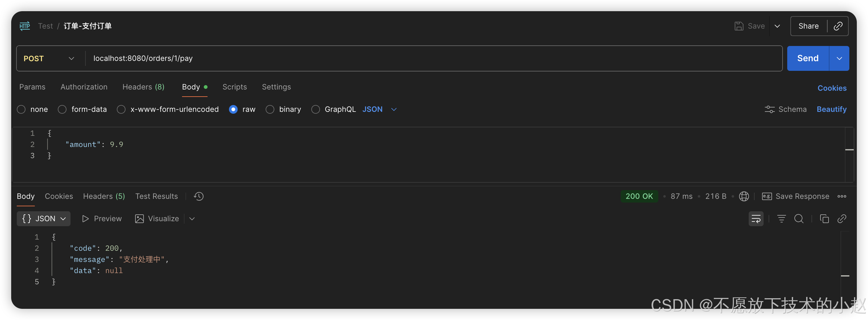Open the request Headers (8) tab

(x=143, y=87)
